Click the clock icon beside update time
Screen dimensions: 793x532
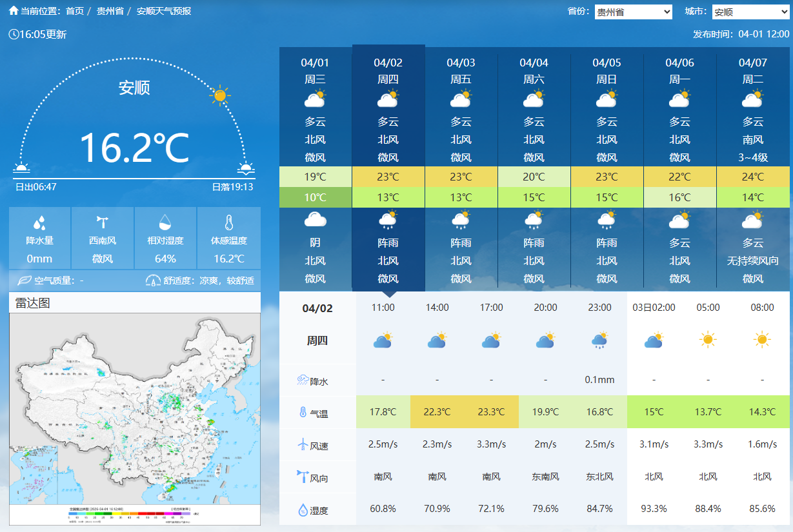pyautogui.click(x=14, y=34)
